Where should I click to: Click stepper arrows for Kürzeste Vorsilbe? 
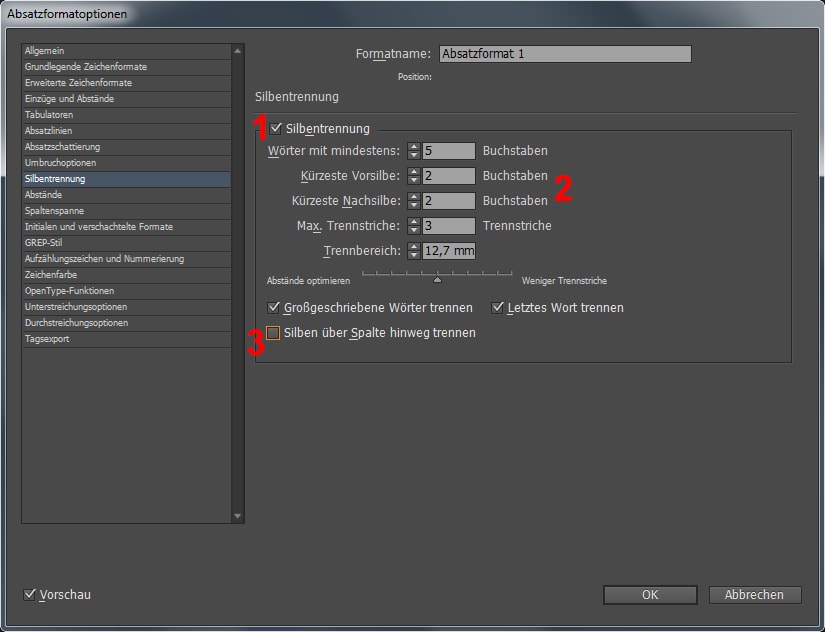[x=414, y=176]
